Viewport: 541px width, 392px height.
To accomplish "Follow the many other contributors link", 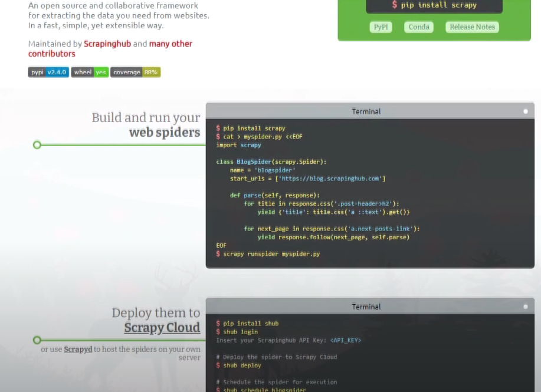I will [x=110, y=48].
